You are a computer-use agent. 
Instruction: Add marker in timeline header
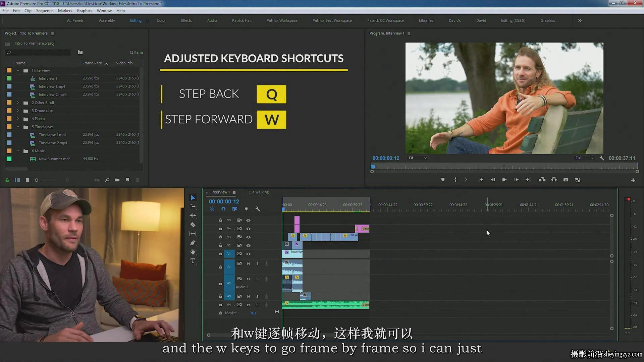[x=246, y=209]
